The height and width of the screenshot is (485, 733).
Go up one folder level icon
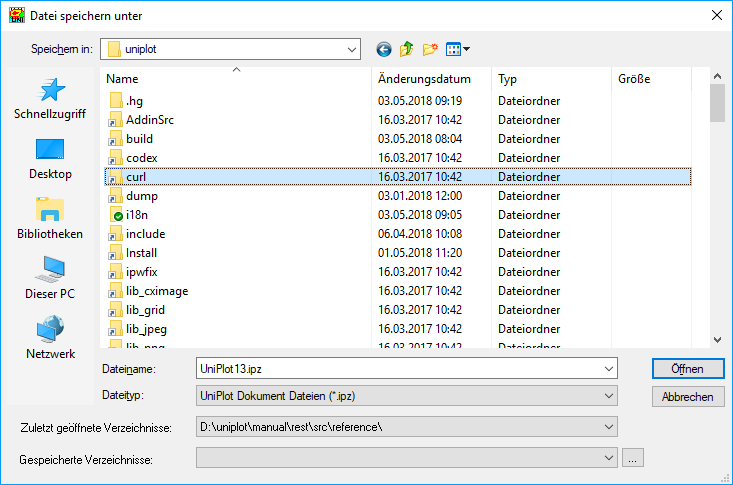407,49
